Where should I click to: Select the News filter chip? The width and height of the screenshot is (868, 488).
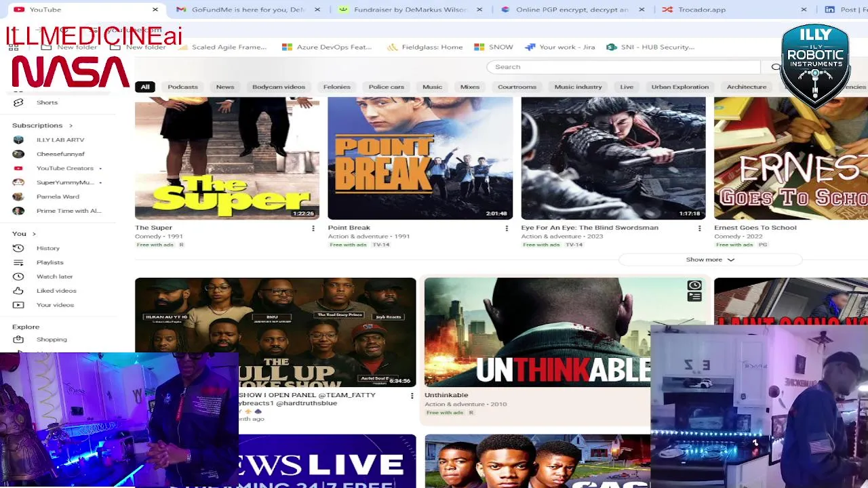(225, 87)
